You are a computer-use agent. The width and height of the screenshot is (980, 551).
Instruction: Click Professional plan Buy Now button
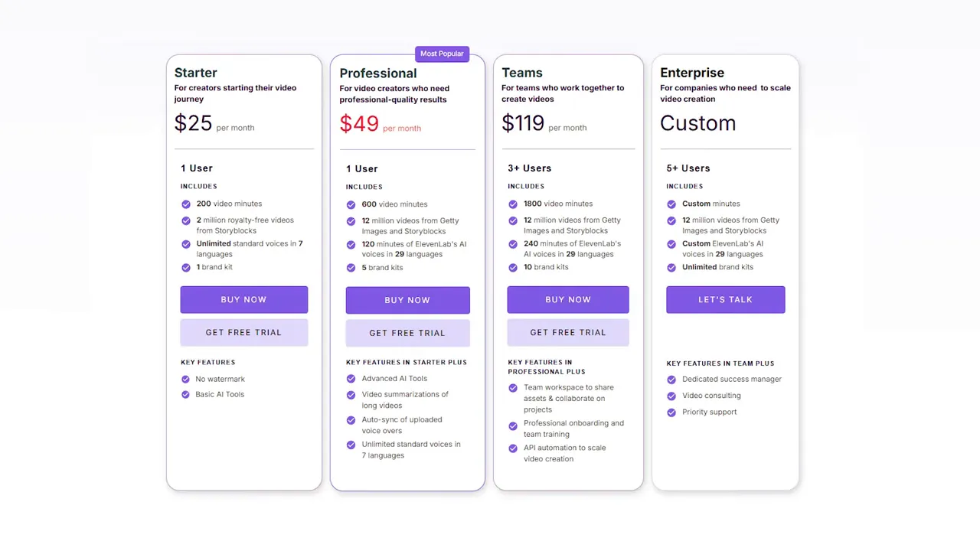click(x=407, y=301)
